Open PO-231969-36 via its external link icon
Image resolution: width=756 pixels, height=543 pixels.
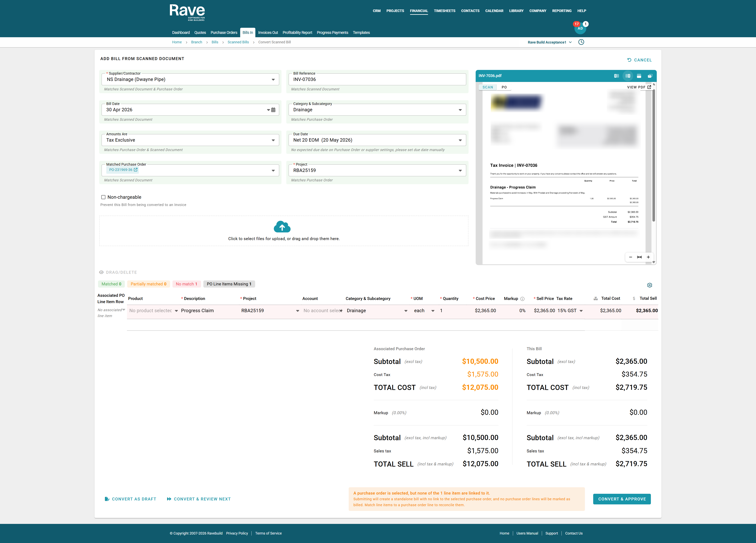click(x=136, y=170)
